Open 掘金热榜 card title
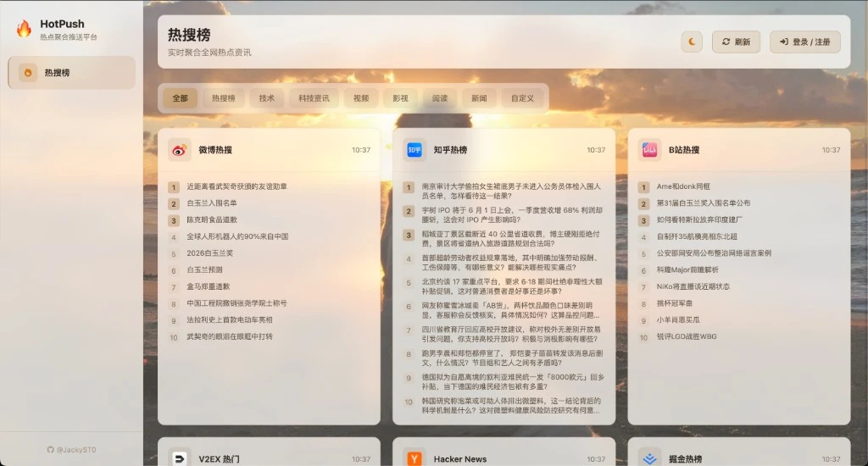This screenshot has width=868, height=466. click(x=685, y=459)
